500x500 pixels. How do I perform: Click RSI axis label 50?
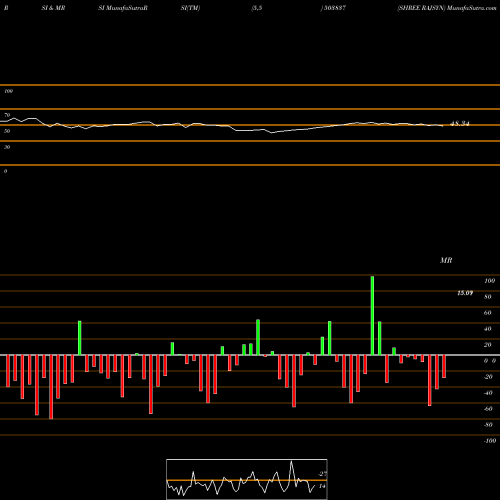pos(7,131)
